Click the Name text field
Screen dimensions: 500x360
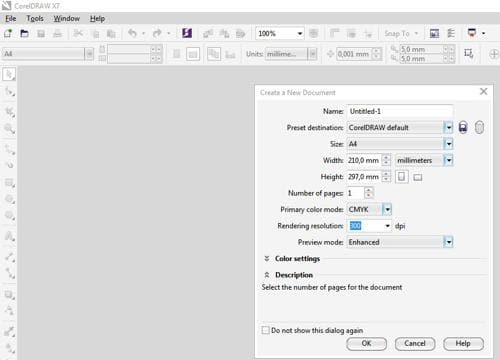(x=400, y=111)
